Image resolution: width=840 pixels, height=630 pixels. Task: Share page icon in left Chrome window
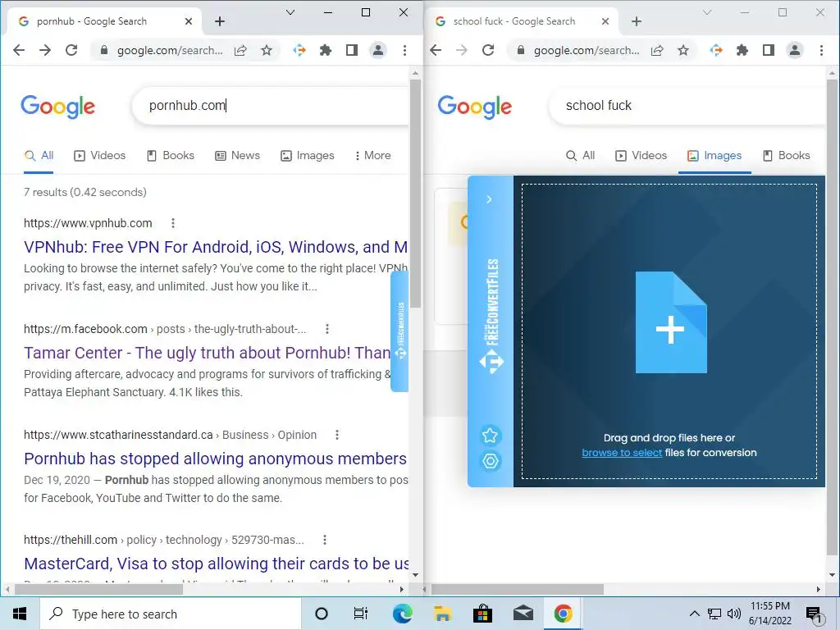tap(240, 50)
